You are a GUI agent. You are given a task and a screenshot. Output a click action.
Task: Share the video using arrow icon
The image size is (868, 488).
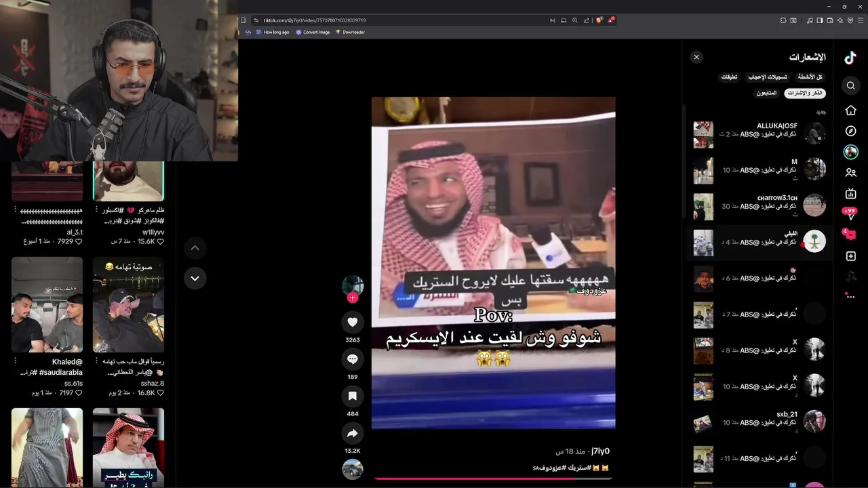click(x=353, y=433)
